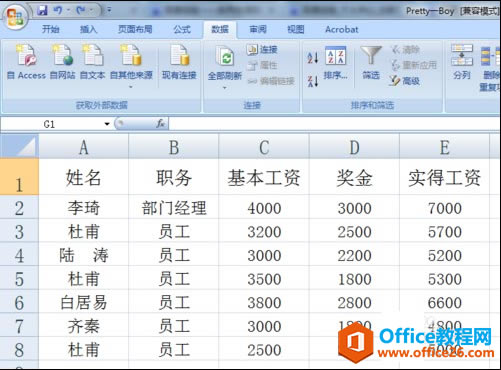Select row 8 header

pos(19,350)
